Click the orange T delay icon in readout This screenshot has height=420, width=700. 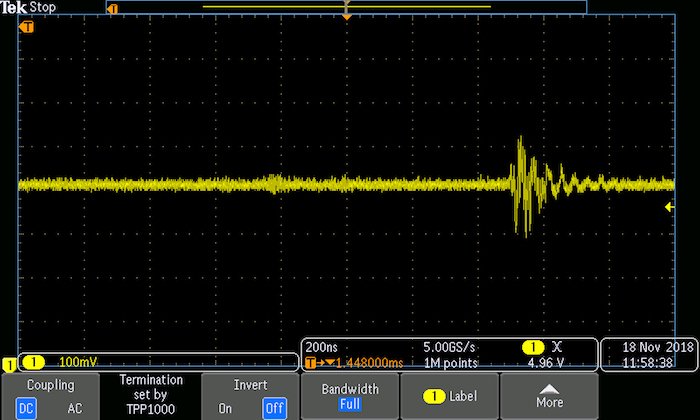click(x=310, y=362)
